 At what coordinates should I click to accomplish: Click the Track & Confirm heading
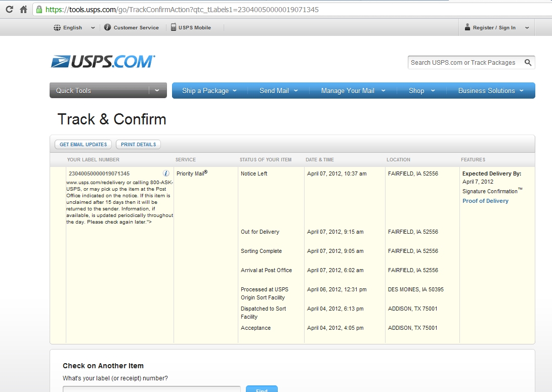(112, 119)
